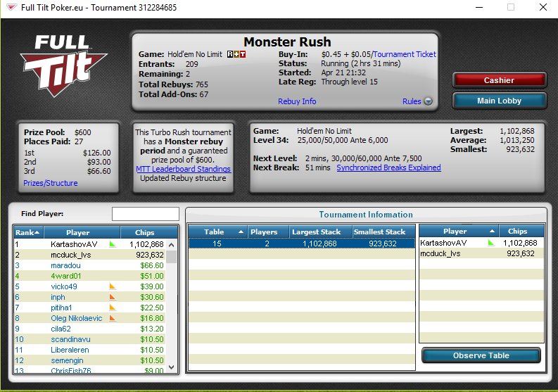Click the $66.60 payout next to maradou
This screenshot has width=558, height=392.
[152, 265]
